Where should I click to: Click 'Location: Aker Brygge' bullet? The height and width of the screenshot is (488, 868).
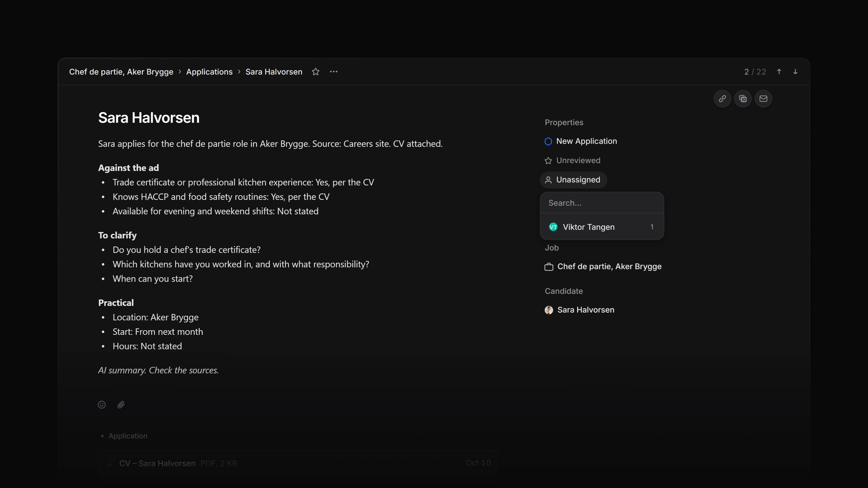(155, 317)
